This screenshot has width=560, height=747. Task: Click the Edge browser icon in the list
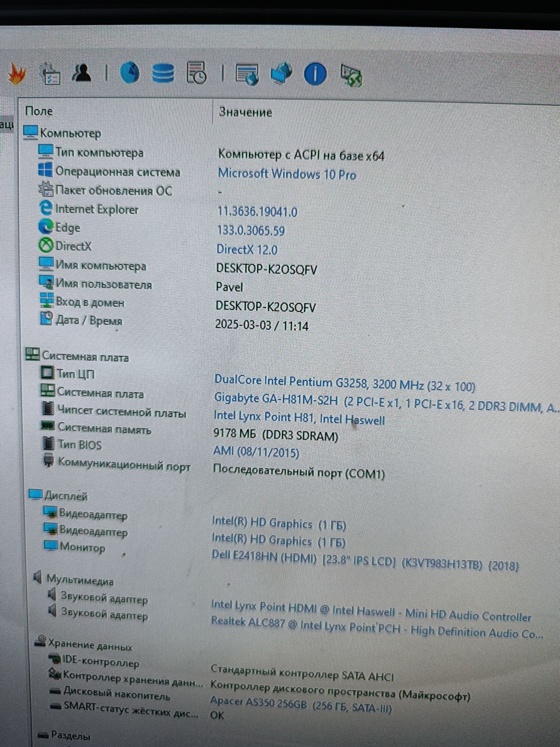tap(46, 226)
